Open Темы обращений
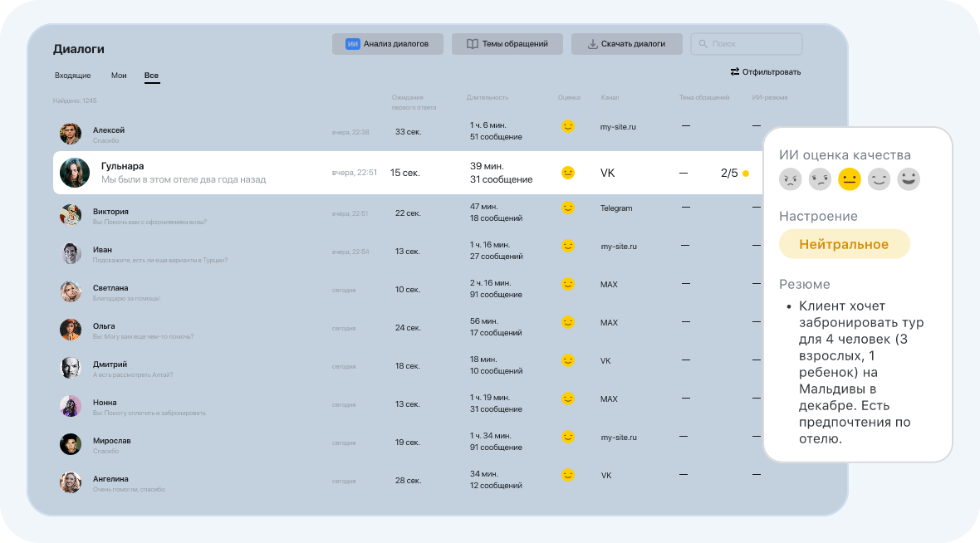Screen dimensions: 980x543 (507, 44)
